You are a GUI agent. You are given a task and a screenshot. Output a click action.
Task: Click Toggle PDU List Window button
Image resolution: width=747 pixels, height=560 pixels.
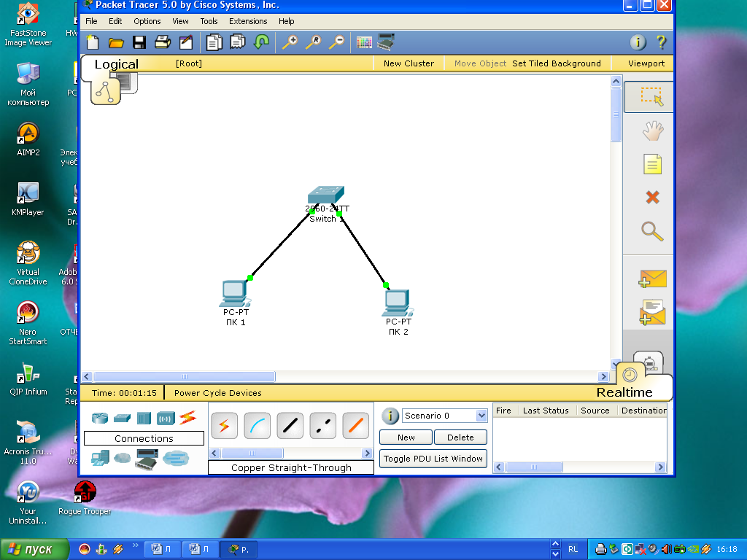pos(433,459)
